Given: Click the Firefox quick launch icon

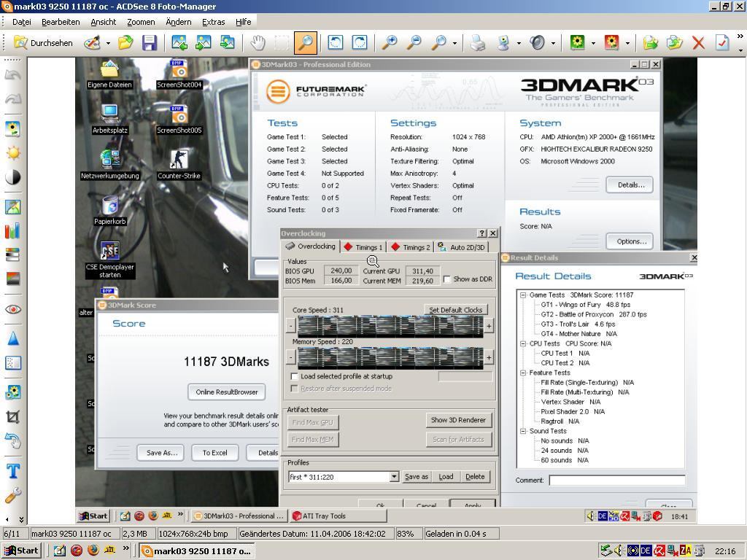Looking at the screenshot, I should click(93, 551).
